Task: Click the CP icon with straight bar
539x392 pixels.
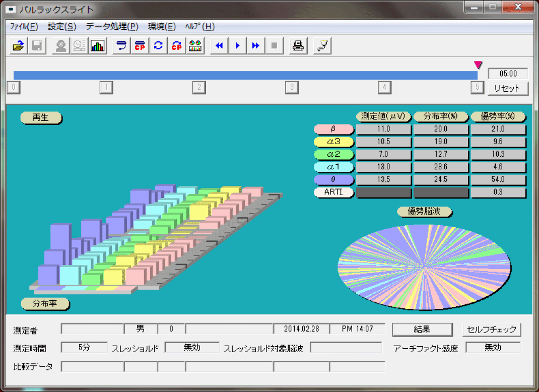Action: coord(140,46)
